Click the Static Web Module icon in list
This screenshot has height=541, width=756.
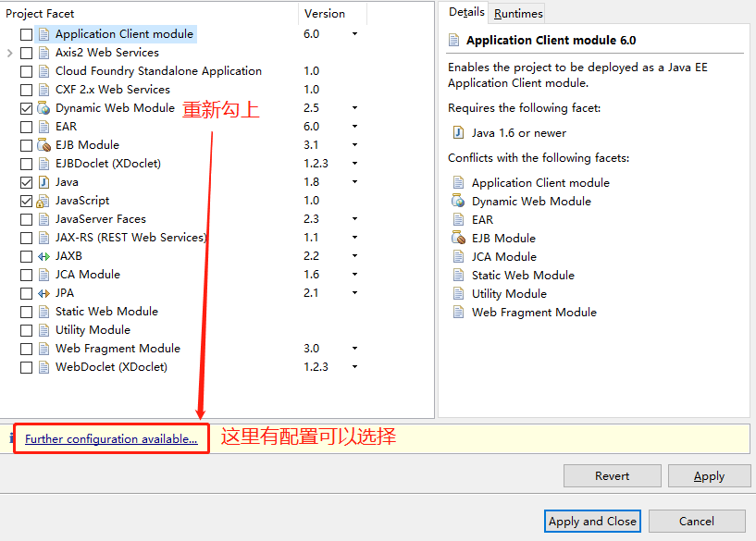click(43, 312)
